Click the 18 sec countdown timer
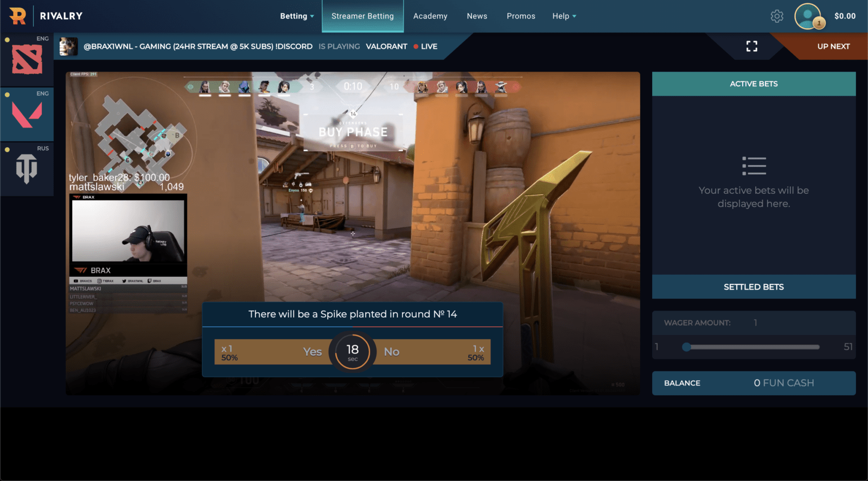 (353, 352)
